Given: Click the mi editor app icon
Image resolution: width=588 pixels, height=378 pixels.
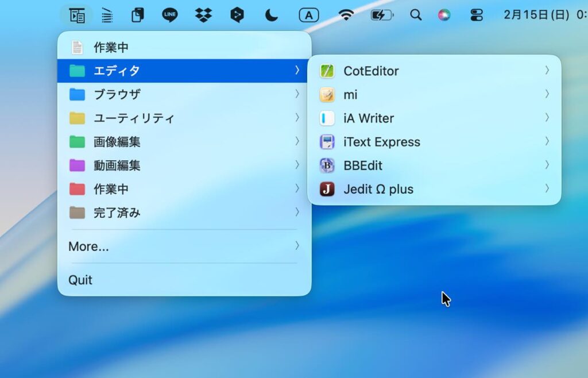Looking at the screenshot, I should point(327,95).
